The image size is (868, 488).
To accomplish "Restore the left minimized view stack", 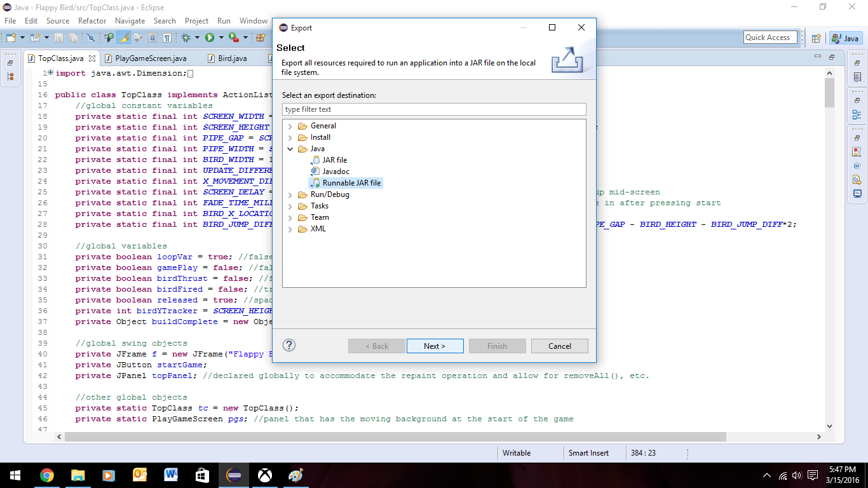I will (x=10, y=64).
